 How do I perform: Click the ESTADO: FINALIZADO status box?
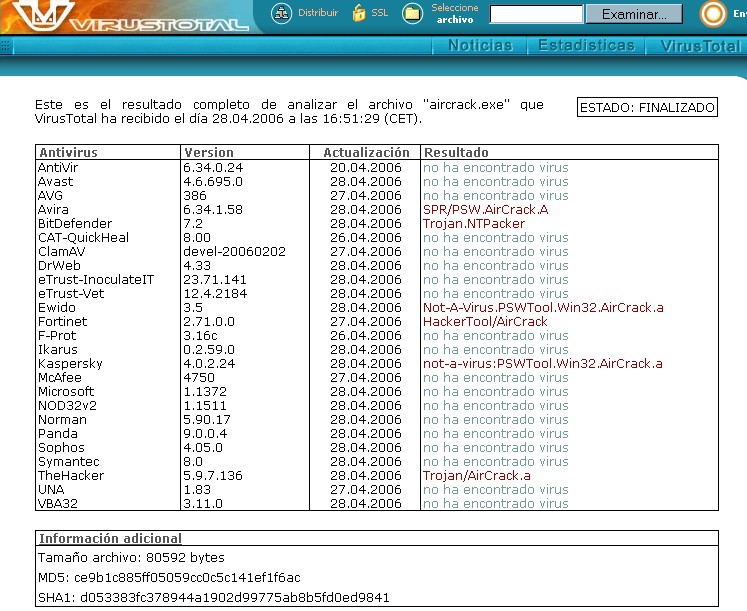[647, 108]
